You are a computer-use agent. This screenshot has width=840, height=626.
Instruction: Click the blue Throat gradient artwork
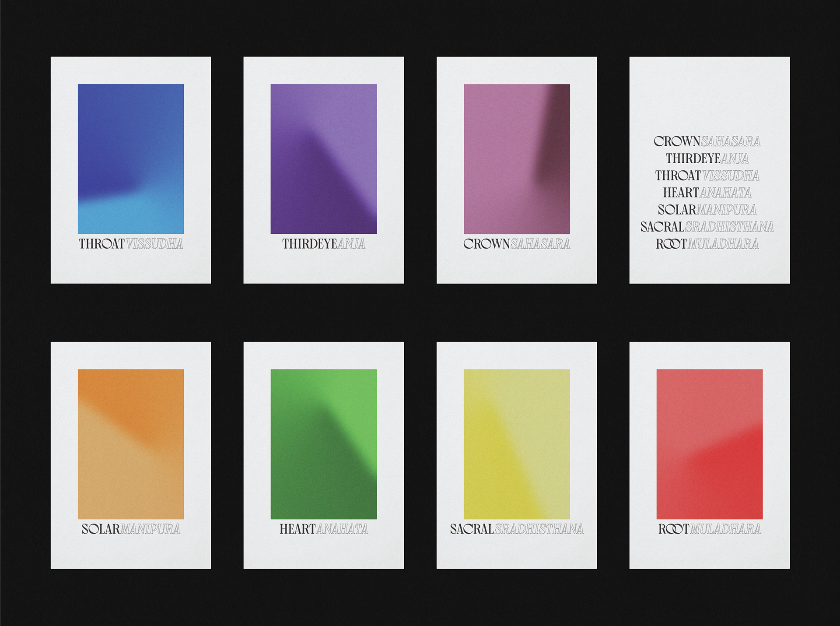tap(131, 158)
